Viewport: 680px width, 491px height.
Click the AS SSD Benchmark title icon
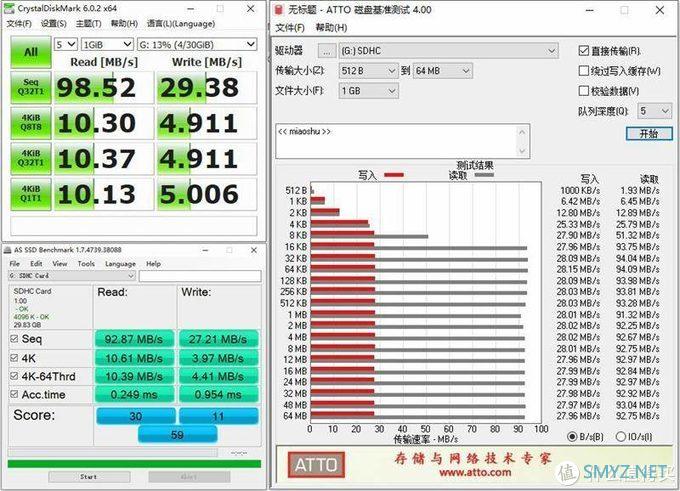point(7,250)
